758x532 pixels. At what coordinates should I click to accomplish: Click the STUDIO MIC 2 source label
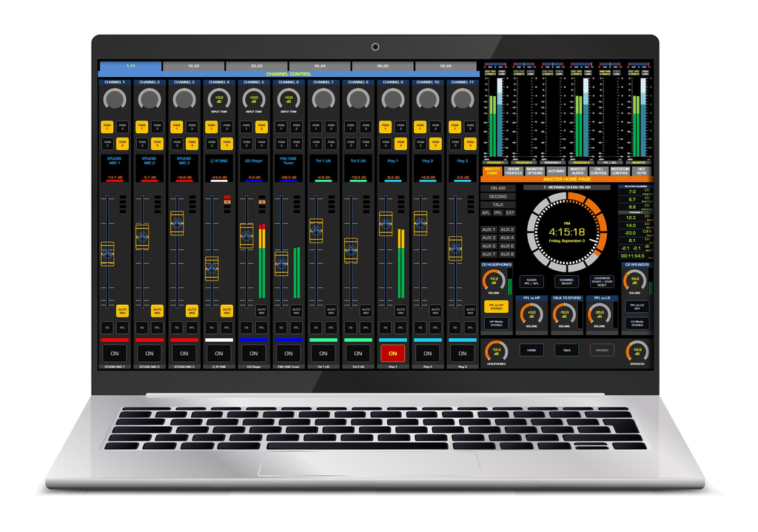tap(150, 161)
